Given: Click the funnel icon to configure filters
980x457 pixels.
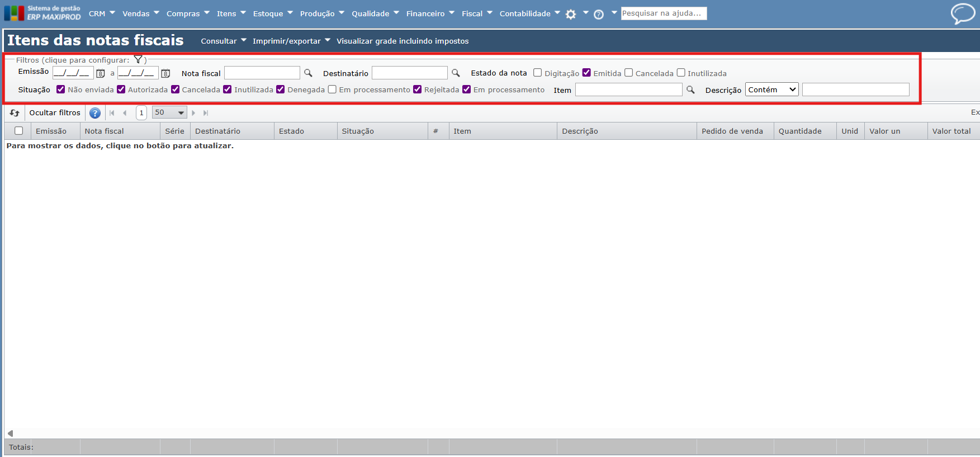Looking at the screenshot, I should 138,59.
